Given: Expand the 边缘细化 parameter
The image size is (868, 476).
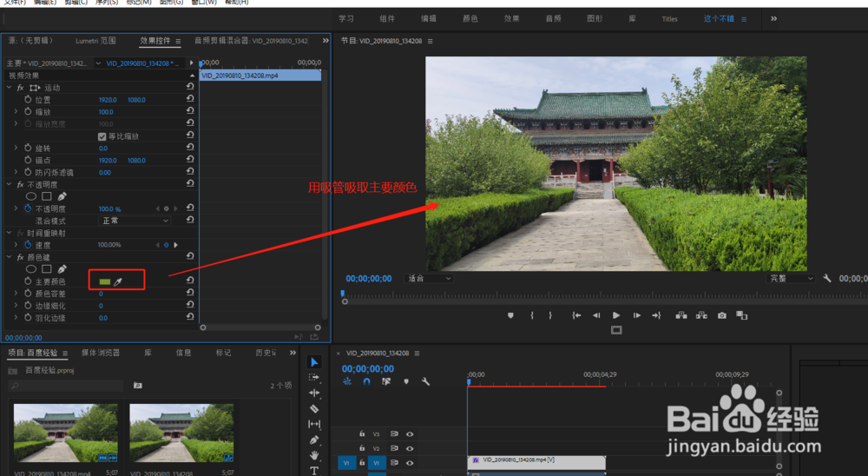Looking at the screenshot, I should (16, 306).
